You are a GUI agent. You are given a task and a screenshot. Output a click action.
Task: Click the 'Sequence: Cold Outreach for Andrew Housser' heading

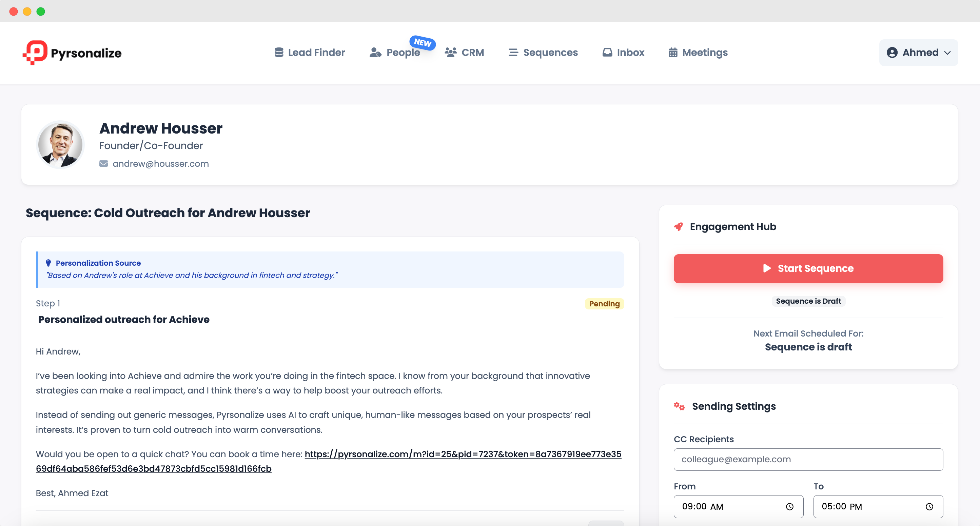click(x=168, y=213)
